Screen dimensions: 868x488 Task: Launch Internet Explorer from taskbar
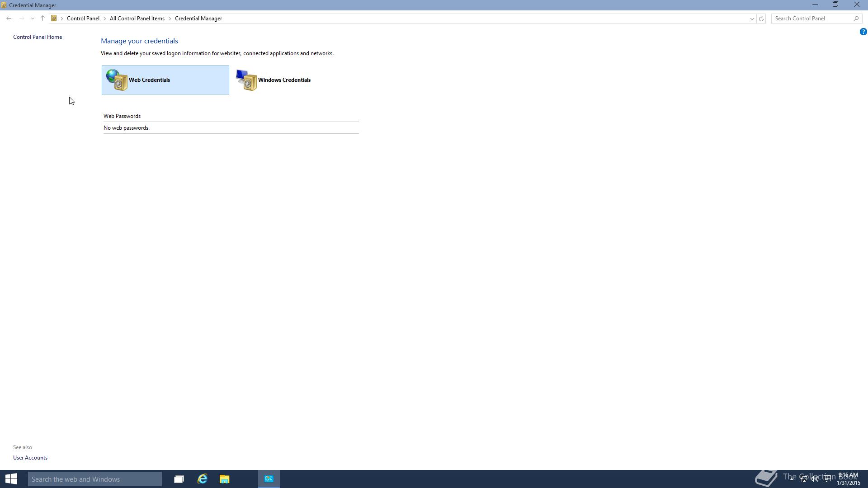tap(202, 479)
